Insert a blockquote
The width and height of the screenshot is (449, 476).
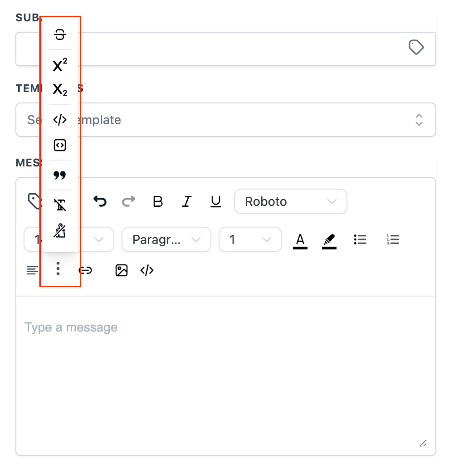click(x=60, y=175)
